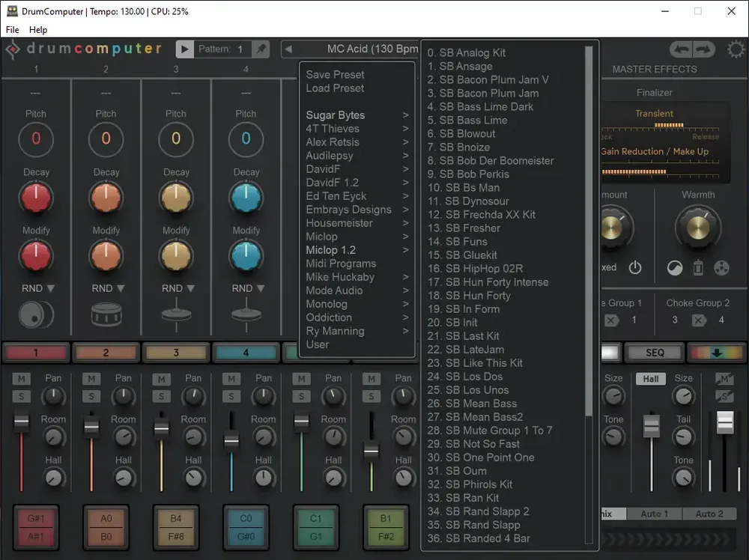Expand the Miclop 1.2 preset submenu
Image resolution: width=749 pixels, height=560 pixels.
[x=357, y=250]
